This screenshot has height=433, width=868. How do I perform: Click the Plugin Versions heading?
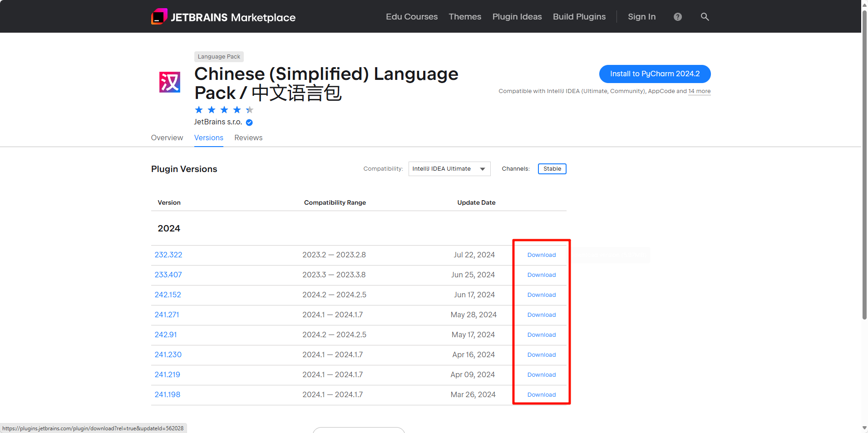(184, 169)
